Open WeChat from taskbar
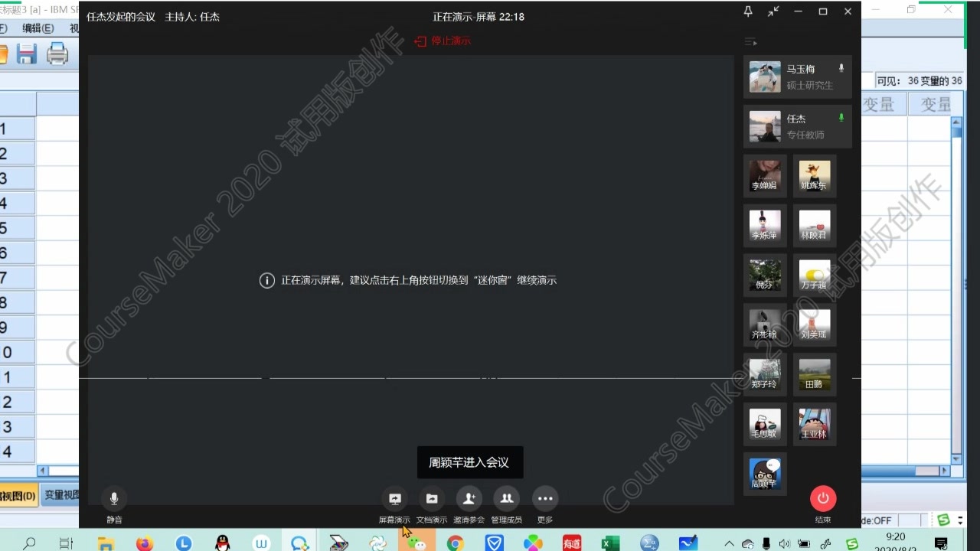The image size is (980, 551). pos(416,543)
